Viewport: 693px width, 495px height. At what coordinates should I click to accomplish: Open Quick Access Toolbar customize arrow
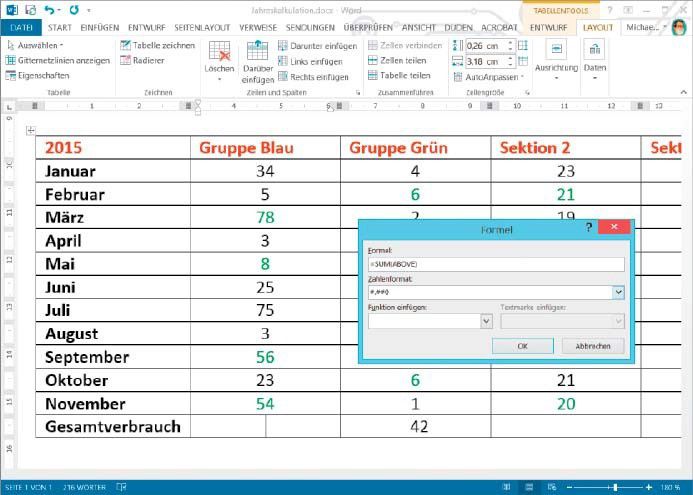click(x=89, y=10)
